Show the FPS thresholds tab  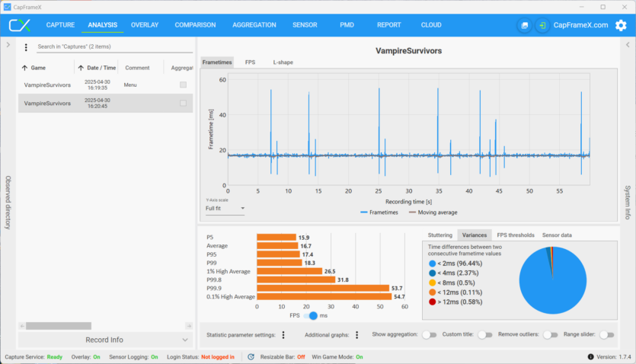(x=516, y=235)
